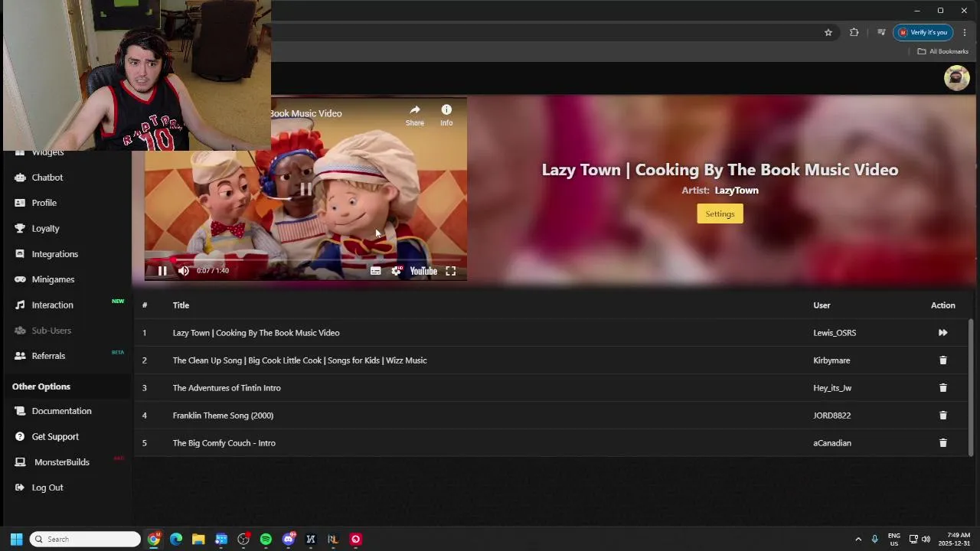Skip the Lazy Town song with fast-forward icon

942,333
